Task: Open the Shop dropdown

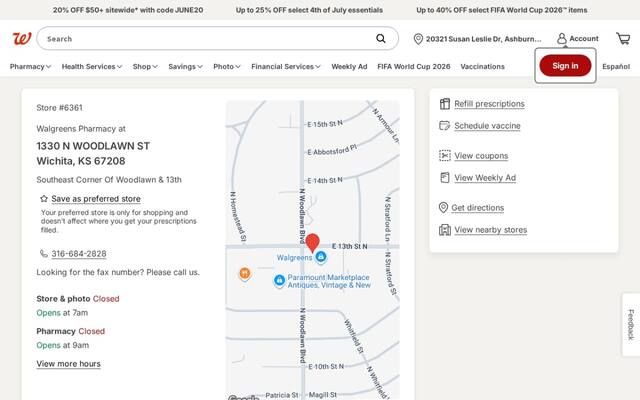Action: pos(145,67)
